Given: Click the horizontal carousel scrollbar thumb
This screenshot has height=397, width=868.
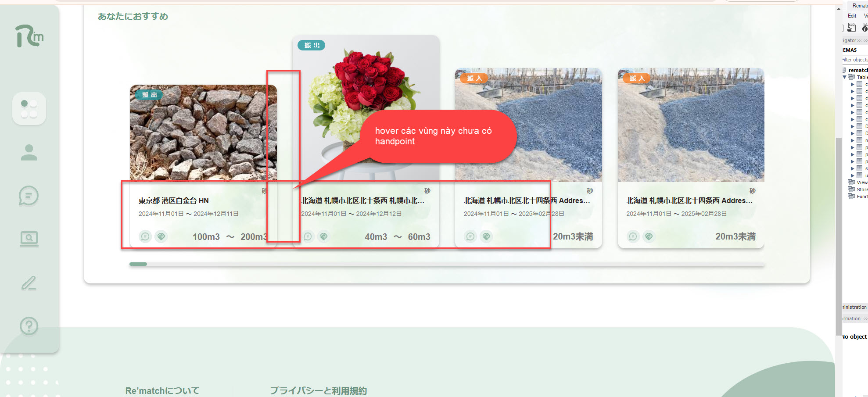Looking at the screenshot, I should [138, 264].
